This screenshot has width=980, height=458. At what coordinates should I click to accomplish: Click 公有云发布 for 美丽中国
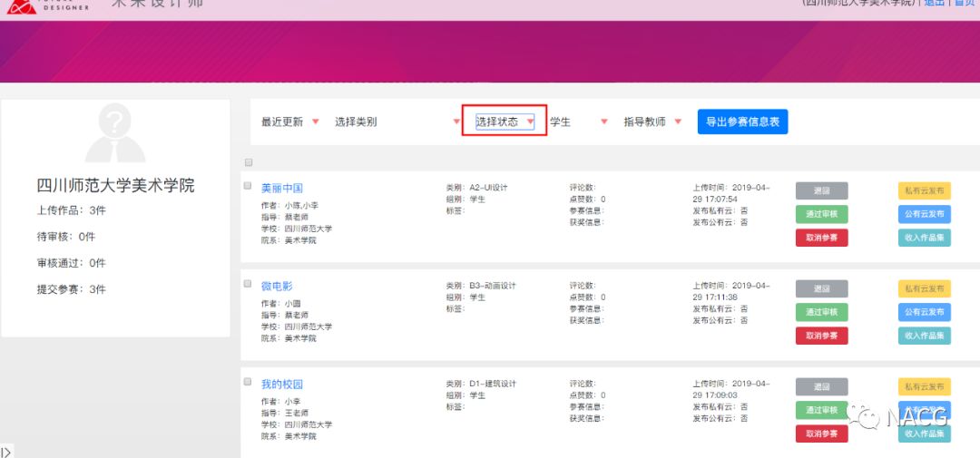925,214
